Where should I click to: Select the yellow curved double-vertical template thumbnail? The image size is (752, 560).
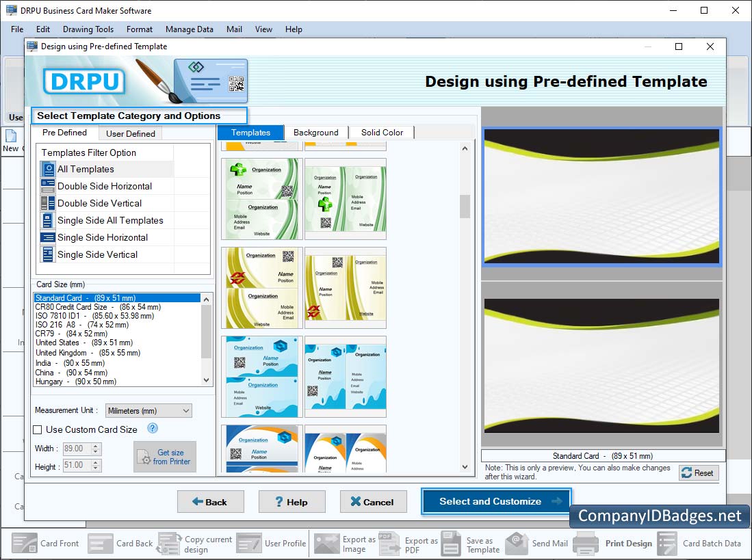click(346, 288)
